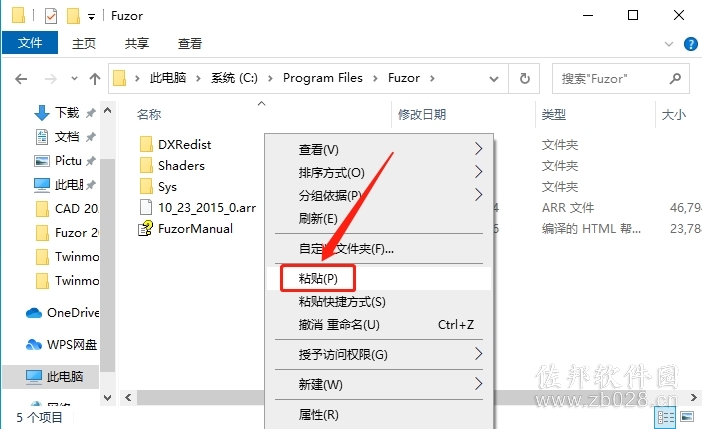
Task: Click the Refresh button beside address bar
Action: (524, 79)
